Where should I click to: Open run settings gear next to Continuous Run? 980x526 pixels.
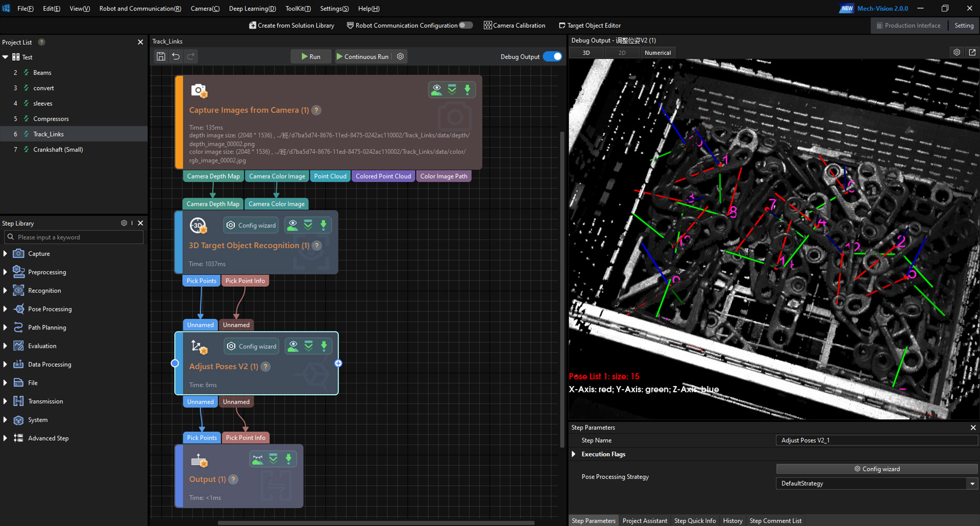401,57
